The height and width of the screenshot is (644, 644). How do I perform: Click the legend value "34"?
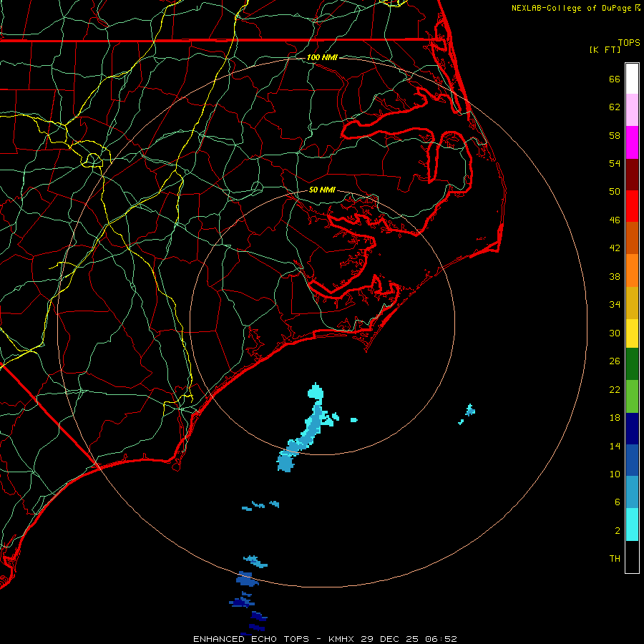(x=615, y=304)
